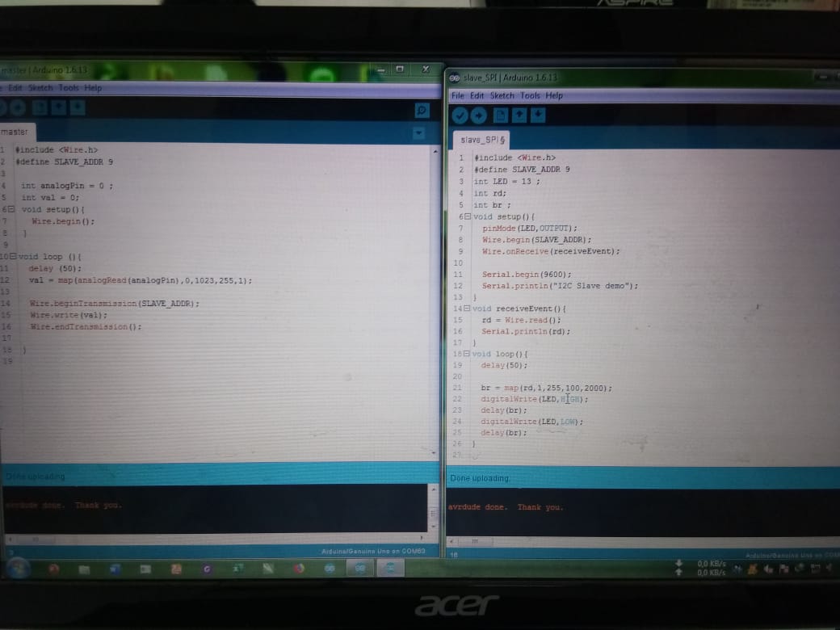This screenshot has width=840, height=630.
Task: Open the Sketch menu in master window
Action: tap(40, 88)
